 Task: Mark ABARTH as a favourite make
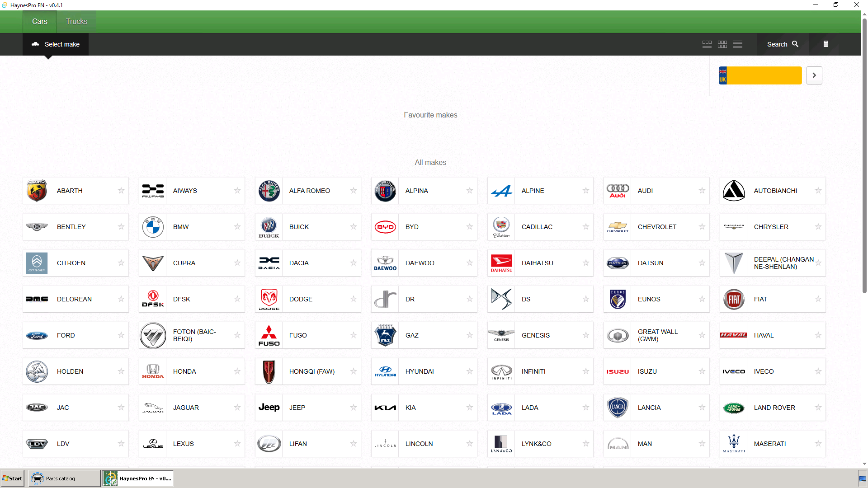[x=121, y=191]
